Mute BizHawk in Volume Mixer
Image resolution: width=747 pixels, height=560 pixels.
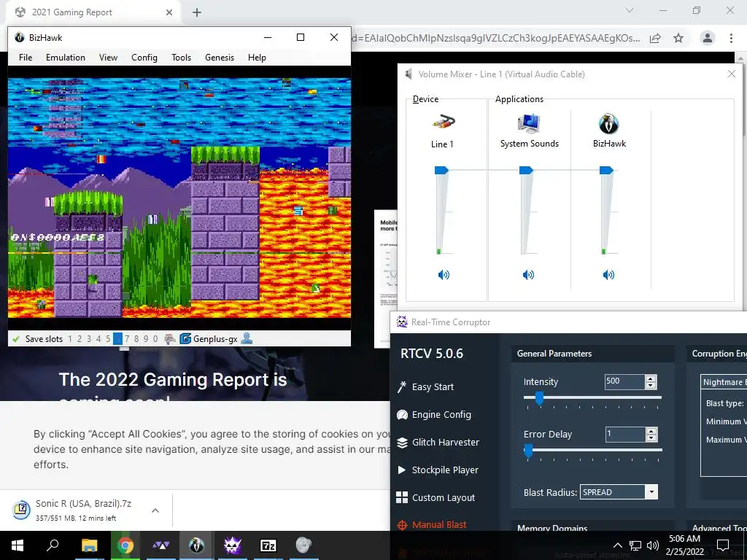(x=609, y=275)
